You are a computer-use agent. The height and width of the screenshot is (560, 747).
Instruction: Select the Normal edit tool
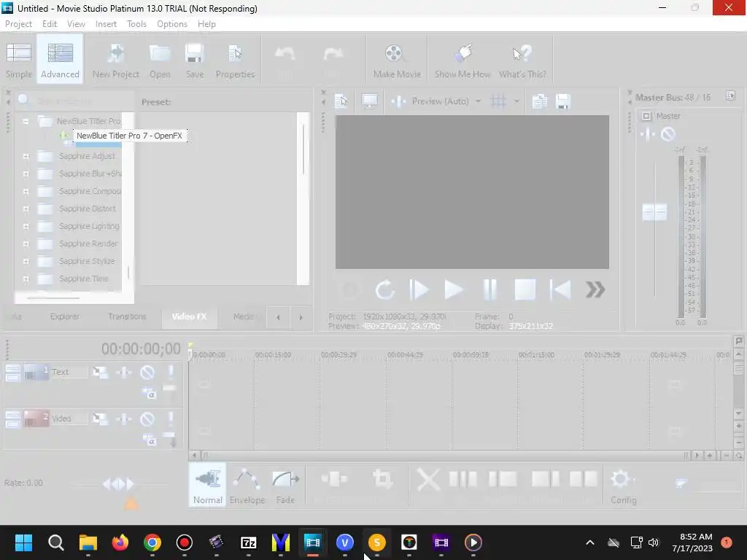click(x=208, y=485)
